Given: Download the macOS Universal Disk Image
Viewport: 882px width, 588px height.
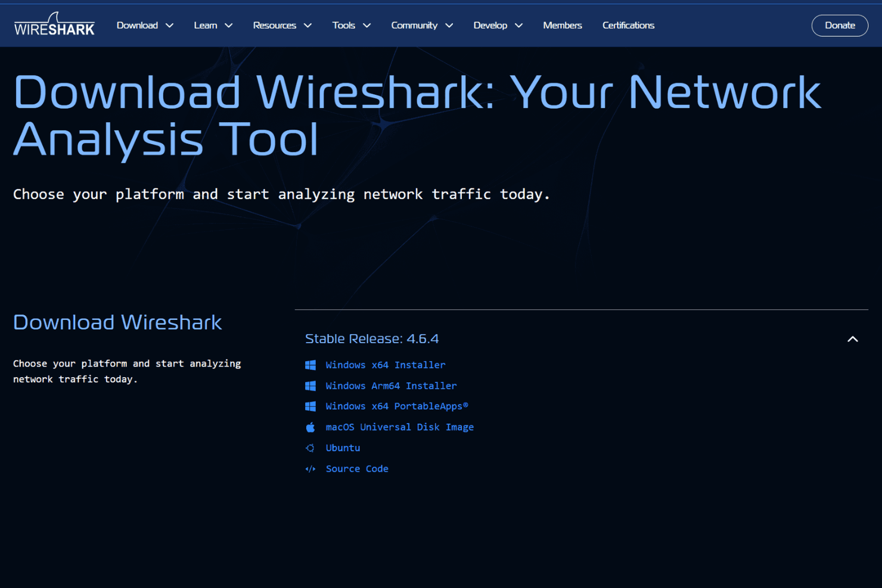Looking at the screenshot, I should click(x=399, y=427).
